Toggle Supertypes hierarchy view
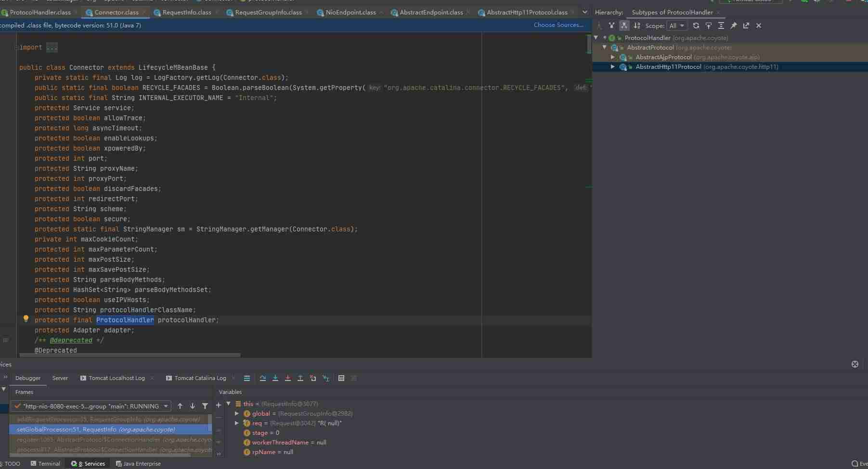This screenshot has width=868, height=469. coord(611,25)
